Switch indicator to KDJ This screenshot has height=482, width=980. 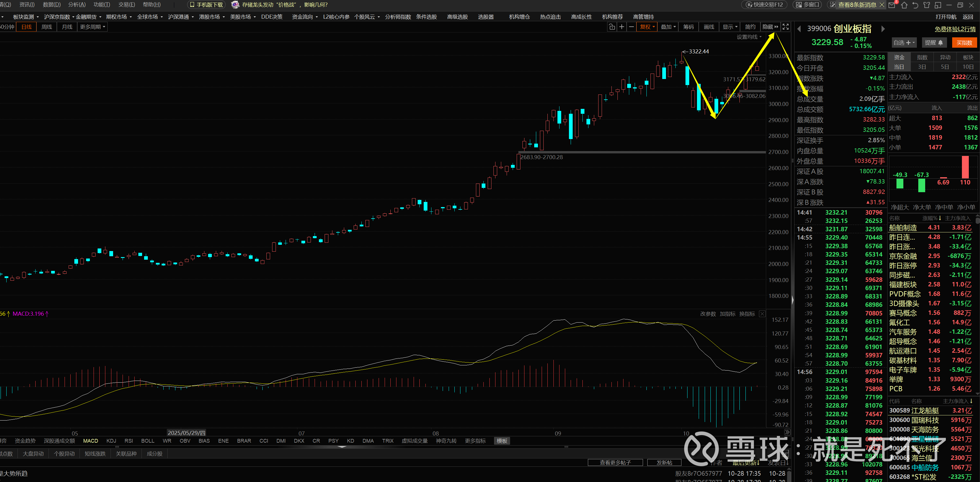[x=111, y=441]
